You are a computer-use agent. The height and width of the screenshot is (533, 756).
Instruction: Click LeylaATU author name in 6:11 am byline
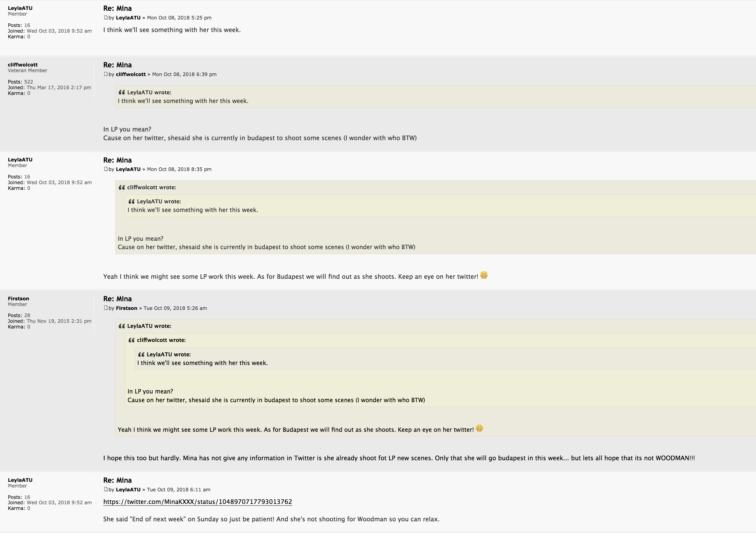(x=128, y=490)
